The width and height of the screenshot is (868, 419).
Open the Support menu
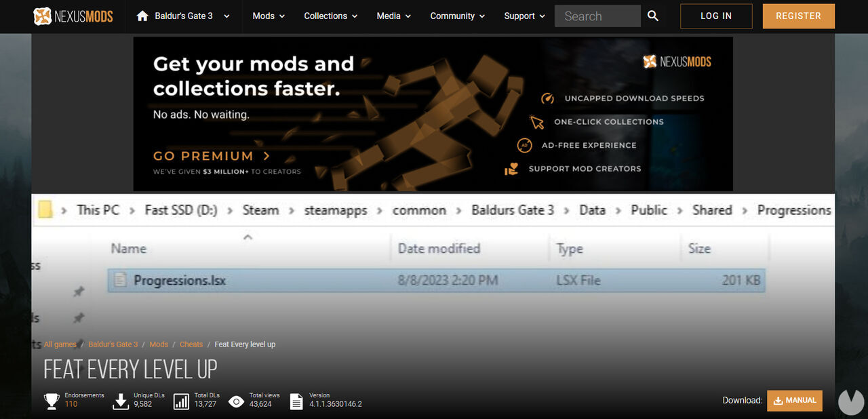[524, 16]
